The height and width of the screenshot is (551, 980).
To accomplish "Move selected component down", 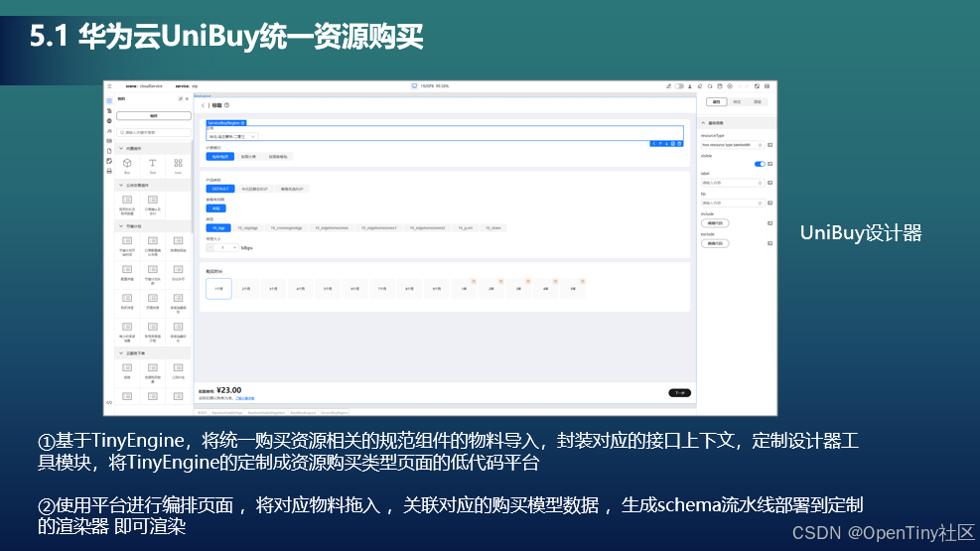I will [667, 144].
